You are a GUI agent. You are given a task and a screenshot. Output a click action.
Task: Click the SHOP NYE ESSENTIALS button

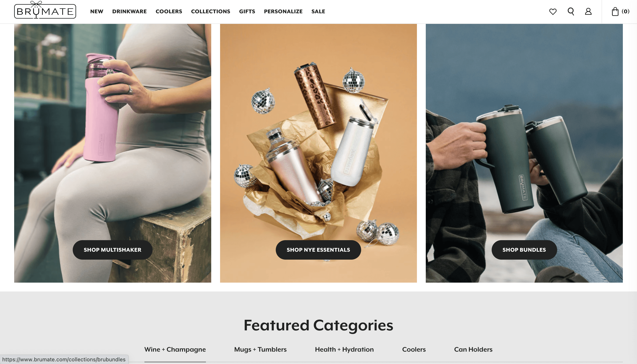point(318,250)
